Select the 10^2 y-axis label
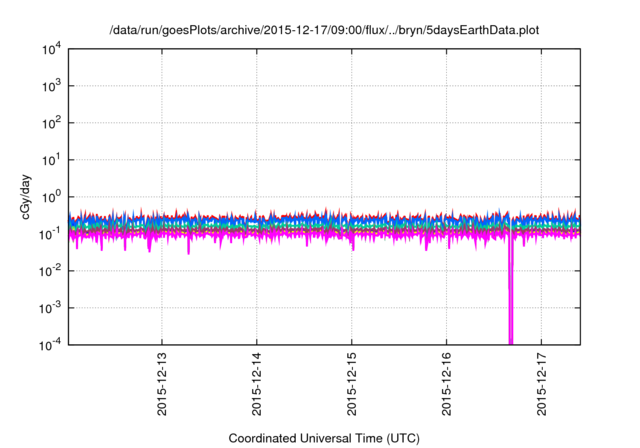Image resolution: width=640 pixels, height=448 pixels. [51, 123]
